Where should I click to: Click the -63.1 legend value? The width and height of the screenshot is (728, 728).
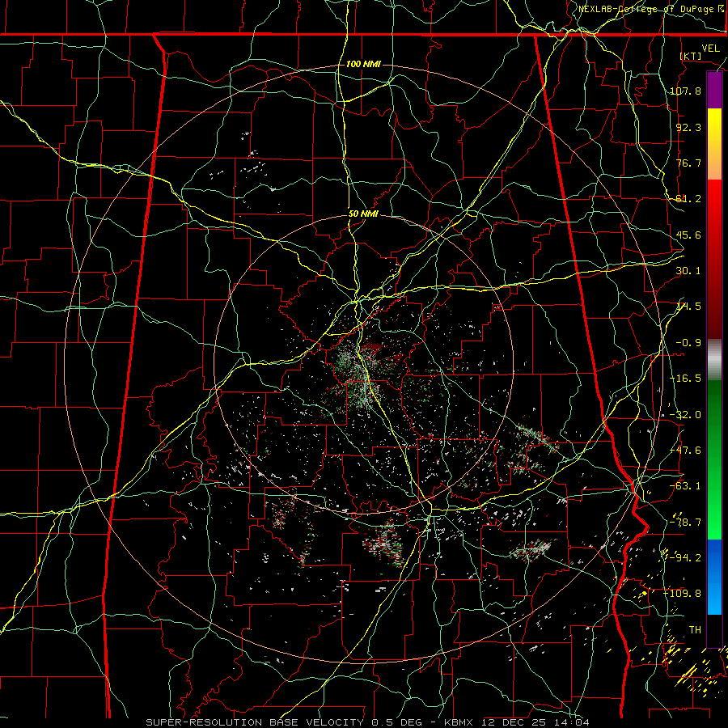[x=685, y=486]
